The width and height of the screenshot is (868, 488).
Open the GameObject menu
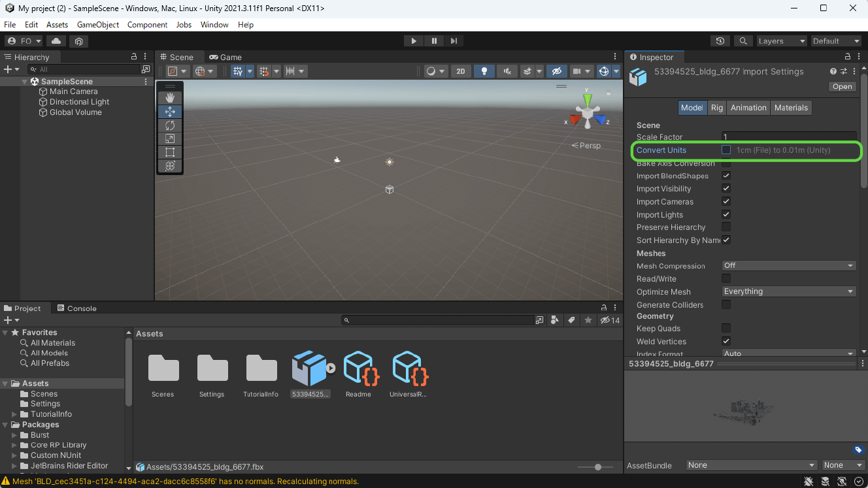click(97, 25)
